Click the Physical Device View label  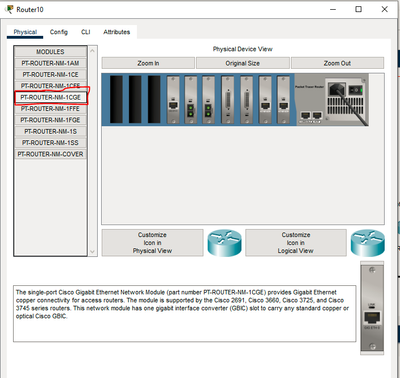pyautogui.click(x=243, y=49)
